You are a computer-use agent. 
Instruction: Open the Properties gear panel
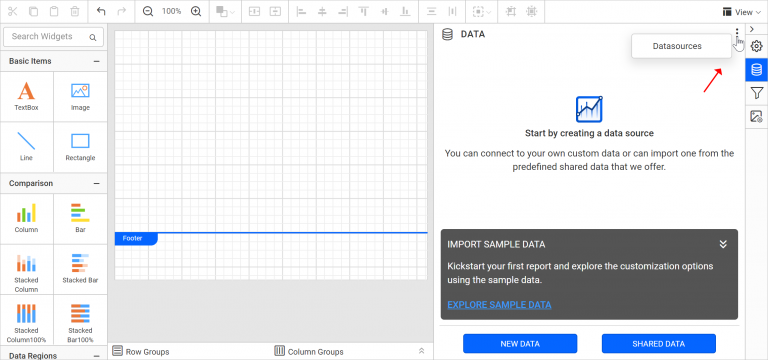757,47
